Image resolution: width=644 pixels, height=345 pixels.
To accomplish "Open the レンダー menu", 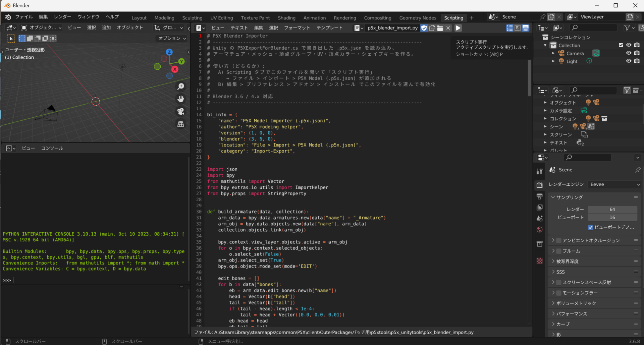I will coord(63,17).
